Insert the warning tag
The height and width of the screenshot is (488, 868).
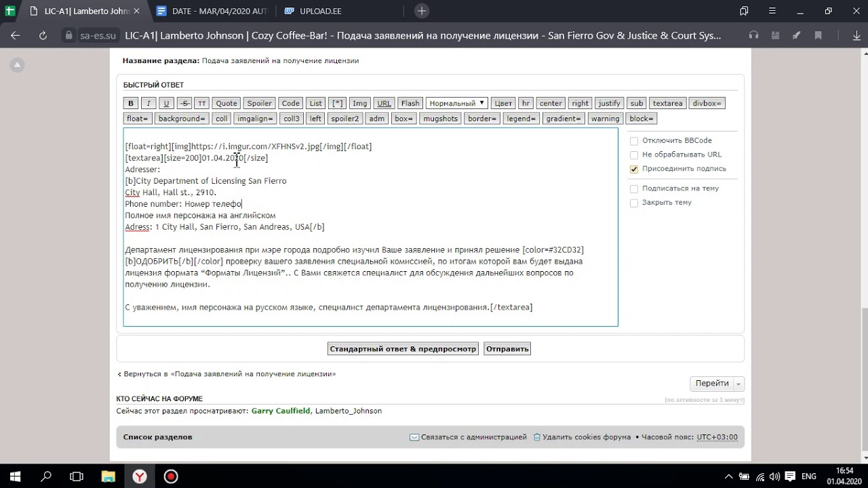(x=605, y=119)
